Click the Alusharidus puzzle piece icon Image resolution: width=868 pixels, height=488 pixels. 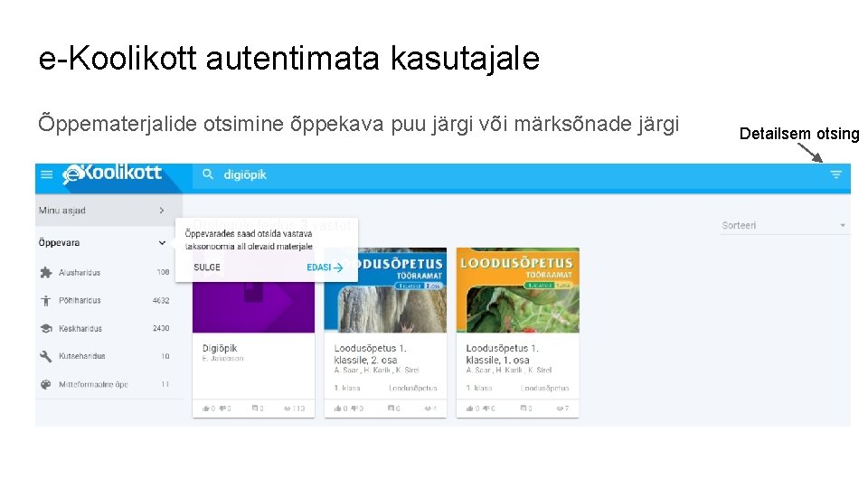pyautogui.click(x=46, y=272)
